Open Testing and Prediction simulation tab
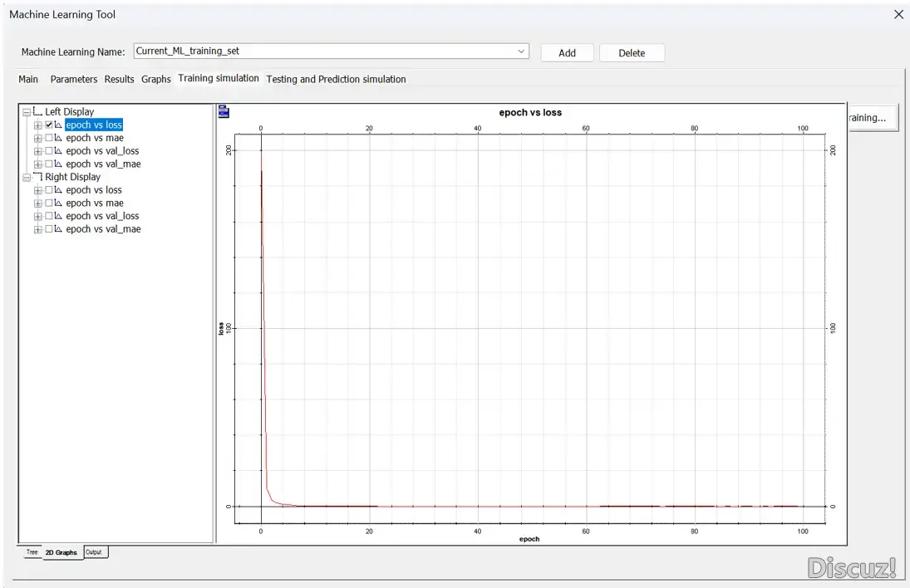Screen dimensions: 910x588 pos(336,79)
